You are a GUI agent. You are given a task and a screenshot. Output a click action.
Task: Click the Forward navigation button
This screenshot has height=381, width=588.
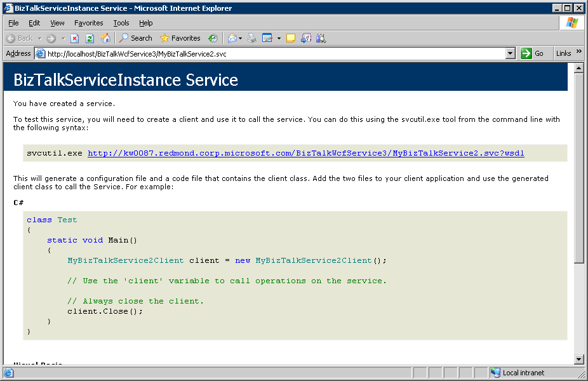click(51, 38)
